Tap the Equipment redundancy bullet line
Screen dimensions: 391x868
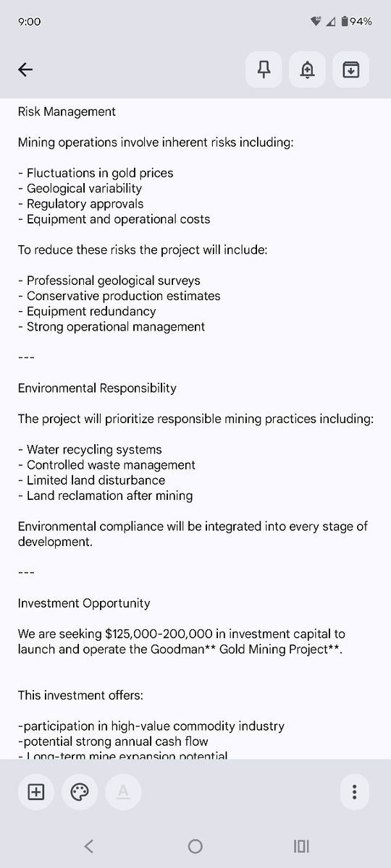[87, 311]
